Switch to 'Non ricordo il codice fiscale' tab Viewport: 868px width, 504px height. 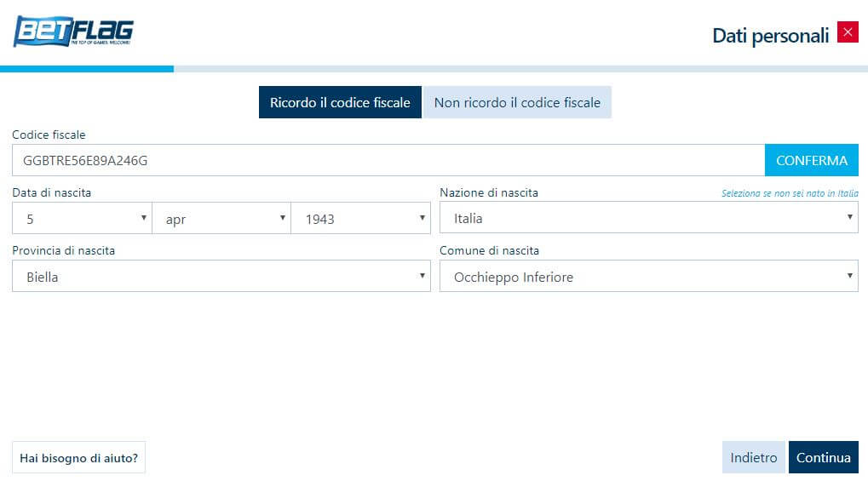click(517, 102)
